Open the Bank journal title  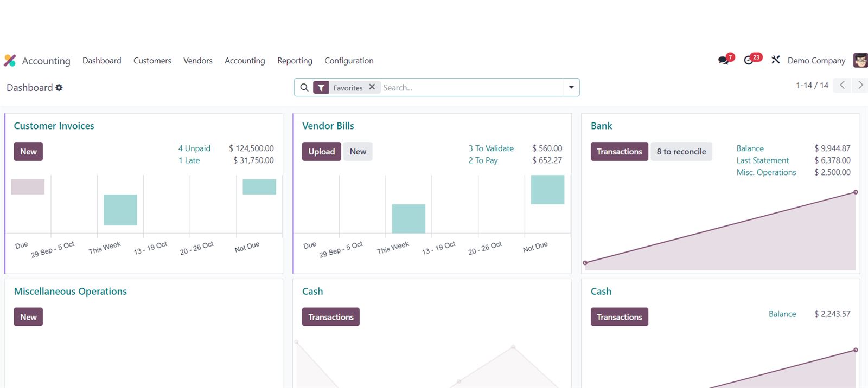pyautogui.click(x=602, y=126)
